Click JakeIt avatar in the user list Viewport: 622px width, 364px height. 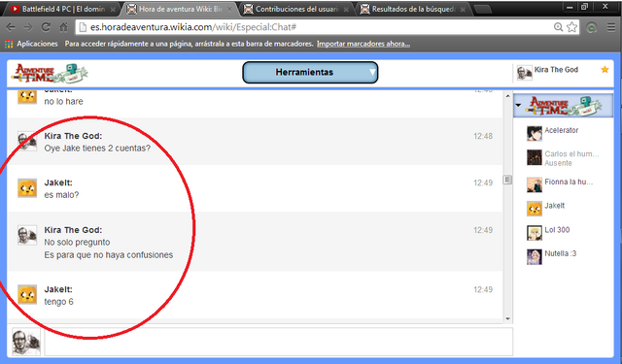coord(535,209)
